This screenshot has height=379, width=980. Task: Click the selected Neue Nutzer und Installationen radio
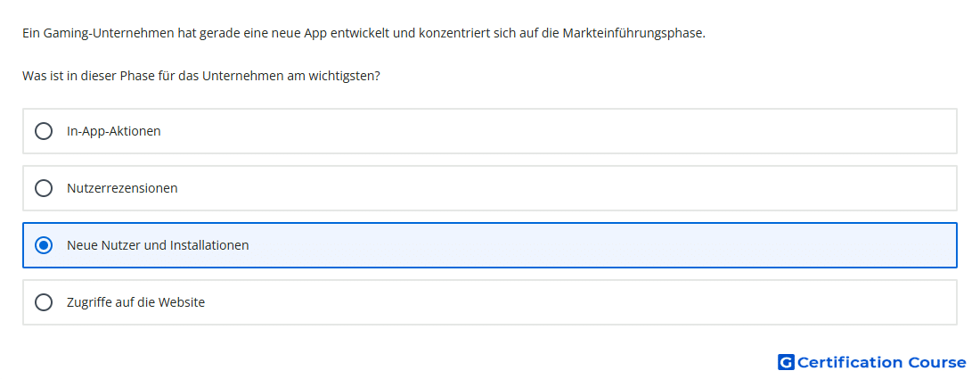(x=43, y=245)
